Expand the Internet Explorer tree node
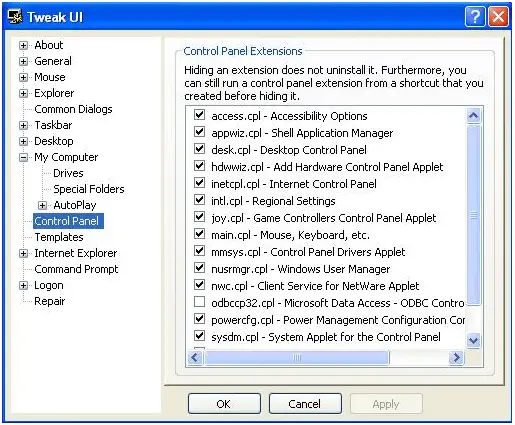Viewport: 515px width, 425px height. point(23,253)
